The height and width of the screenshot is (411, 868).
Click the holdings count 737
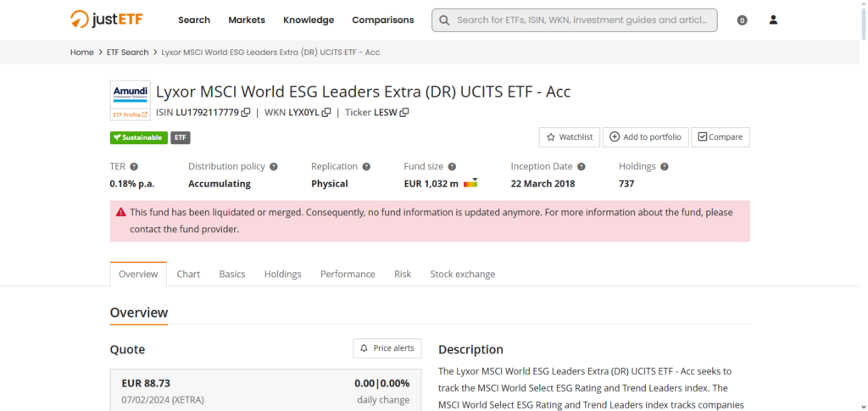[626, 184]
